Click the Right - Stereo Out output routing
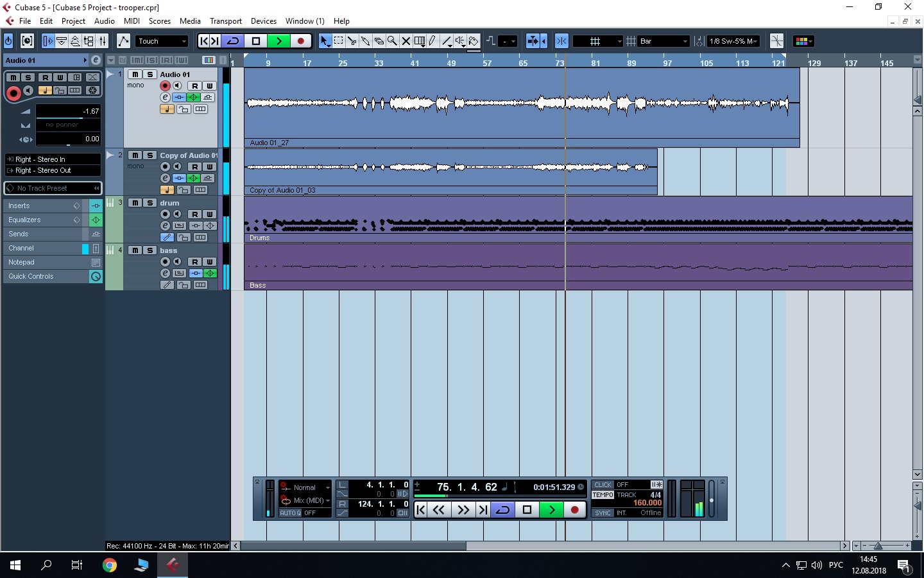 [53, 170]
